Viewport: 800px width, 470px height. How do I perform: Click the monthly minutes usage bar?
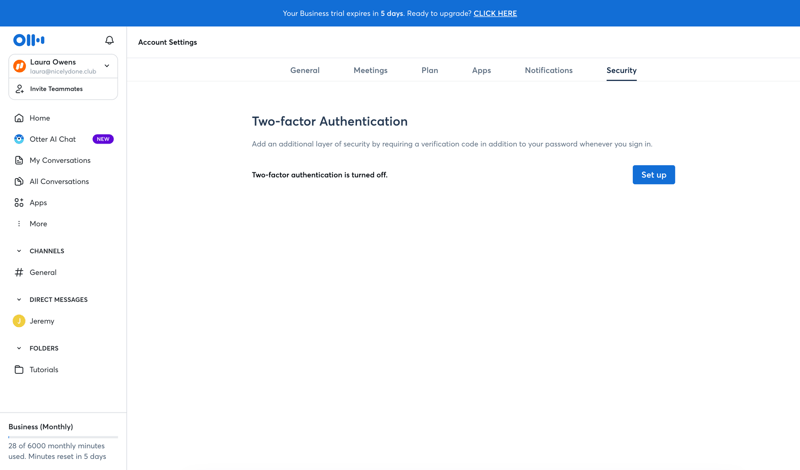click(63, 437)
